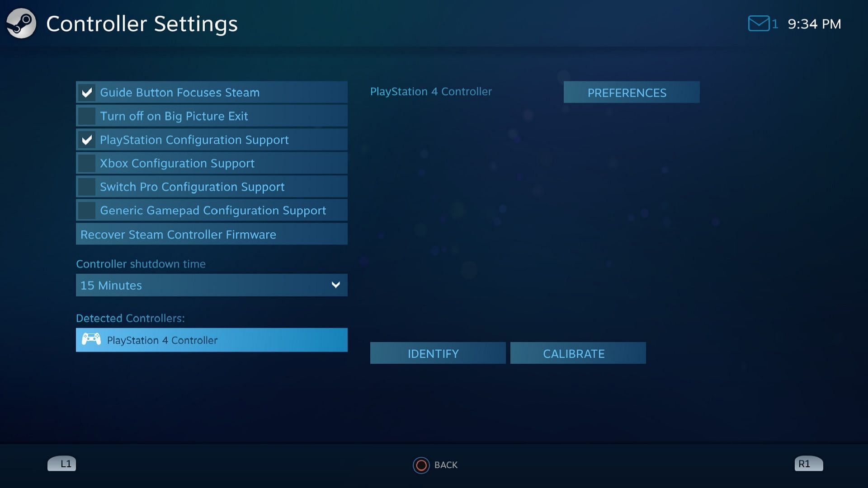This screenshot has height=488, width=868.
Task: Select the 15 Minutes shutdown time option
Action: click(212, 285)
